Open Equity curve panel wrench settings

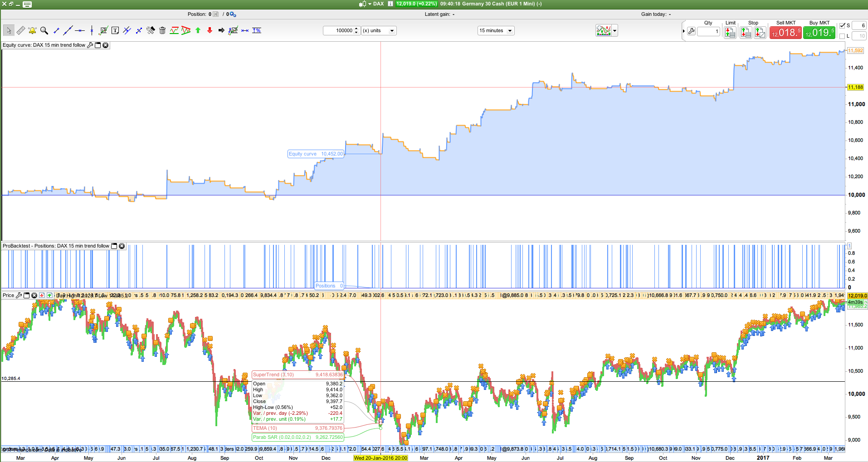(x=90, y=45)
